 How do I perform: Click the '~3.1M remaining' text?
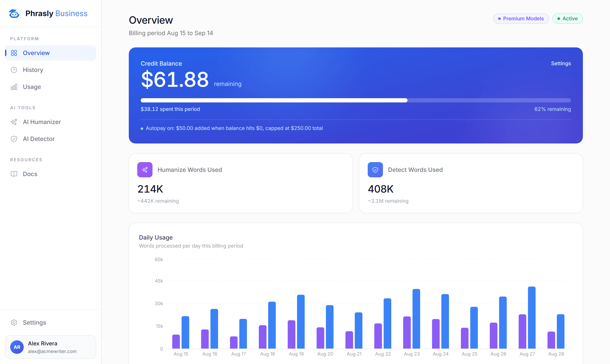(388, 201)
